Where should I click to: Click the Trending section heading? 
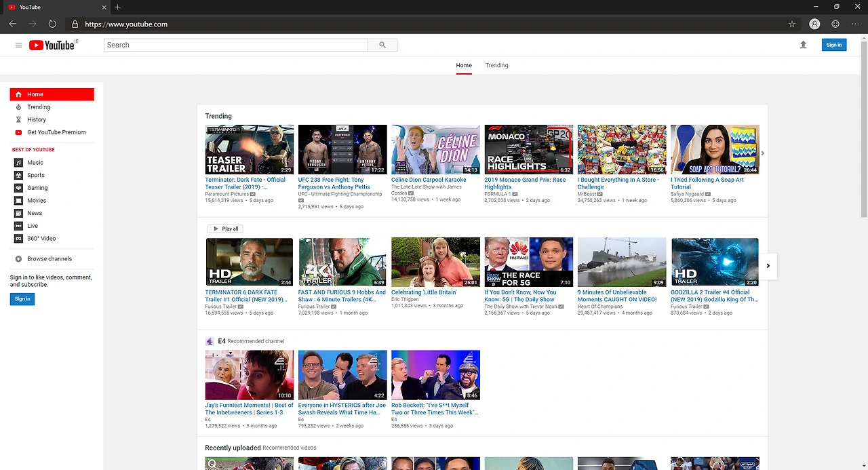point(218,116)
